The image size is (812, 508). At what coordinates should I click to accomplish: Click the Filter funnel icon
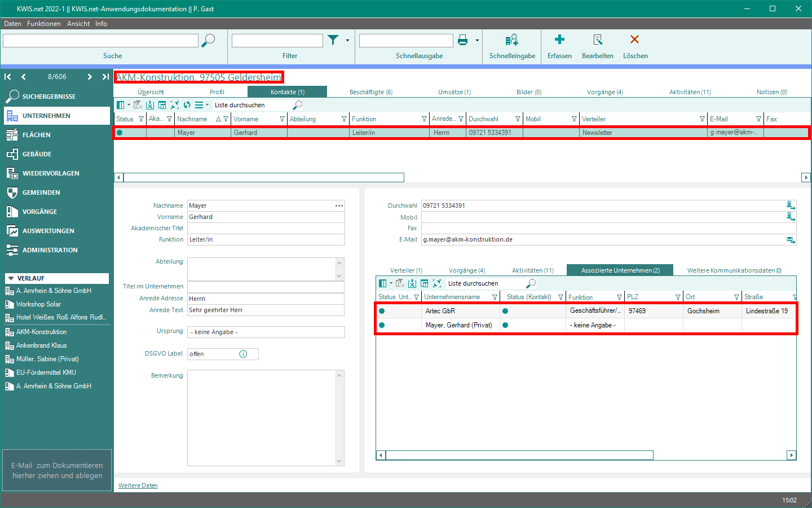pyautogui.click(x=333, y=40)
